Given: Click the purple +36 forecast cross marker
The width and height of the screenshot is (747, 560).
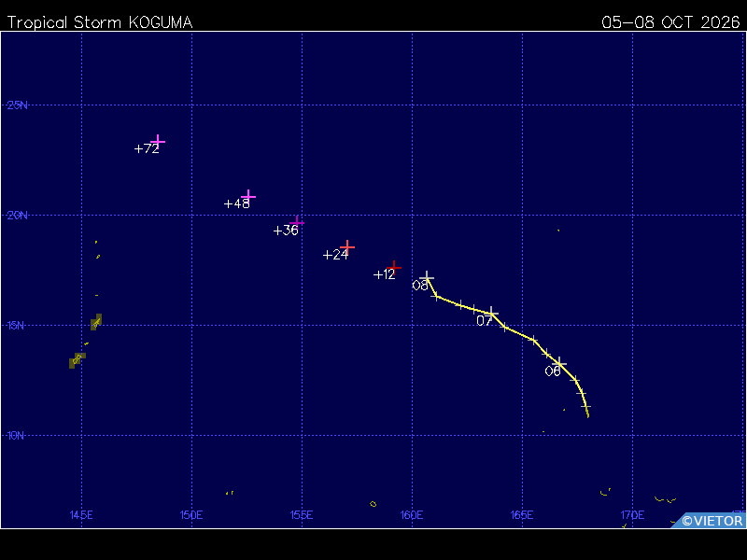Looking at the screenshot, I should [x=297, y=222].
